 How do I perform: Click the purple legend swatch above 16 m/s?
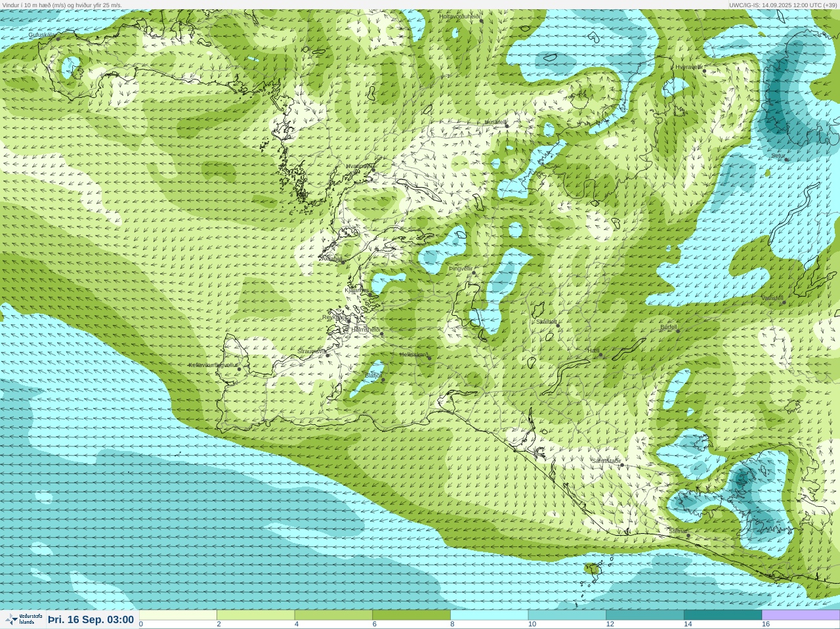801,615
